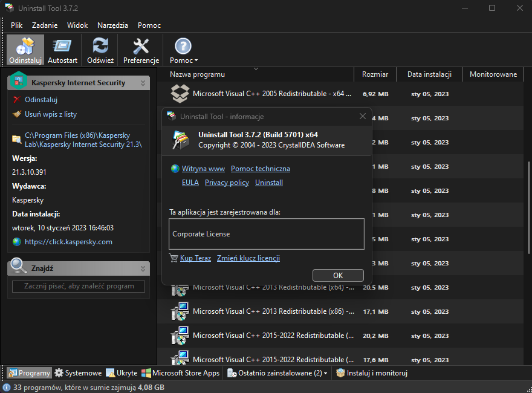Image resolution: width=532 pixels, height=393 pixels.
Task: Switch to Microsoft Store Apps tab
Action: 181,373
